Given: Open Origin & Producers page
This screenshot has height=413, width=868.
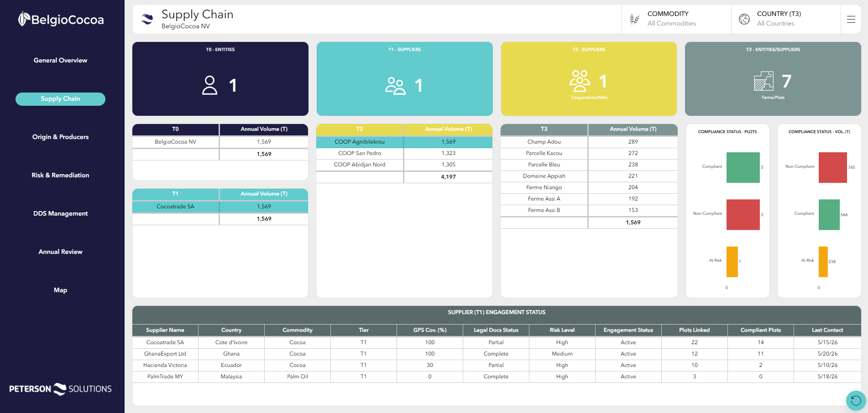Looking at the screenshot, I should (60, 137).
